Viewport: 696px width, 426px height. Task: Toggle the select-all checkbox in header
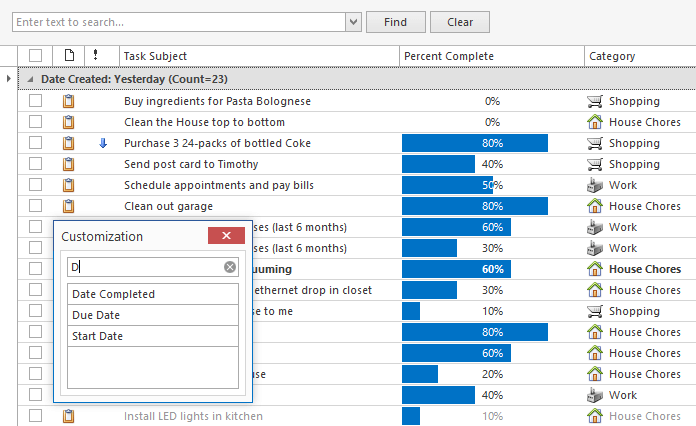[36, 56]
